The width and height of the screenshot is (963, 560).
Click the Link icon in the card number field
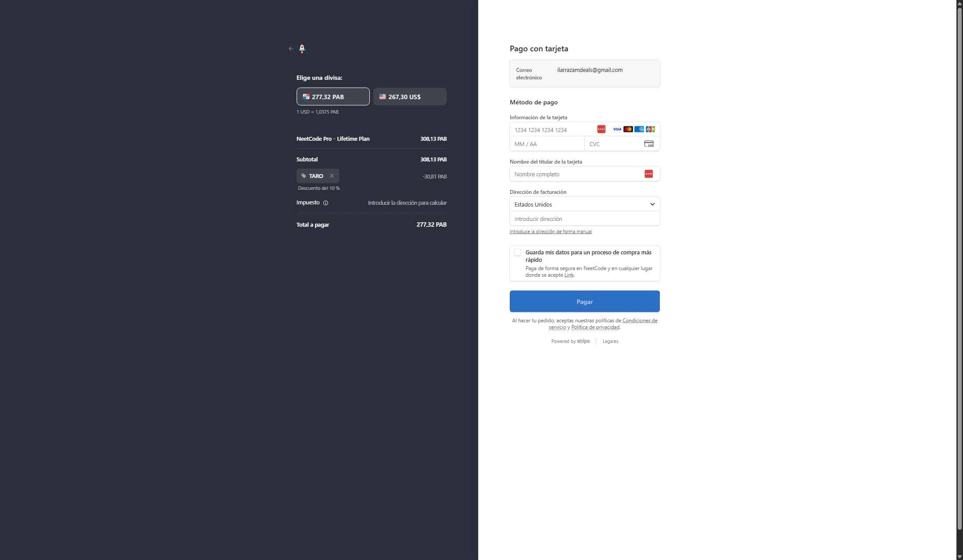point(600,129)
